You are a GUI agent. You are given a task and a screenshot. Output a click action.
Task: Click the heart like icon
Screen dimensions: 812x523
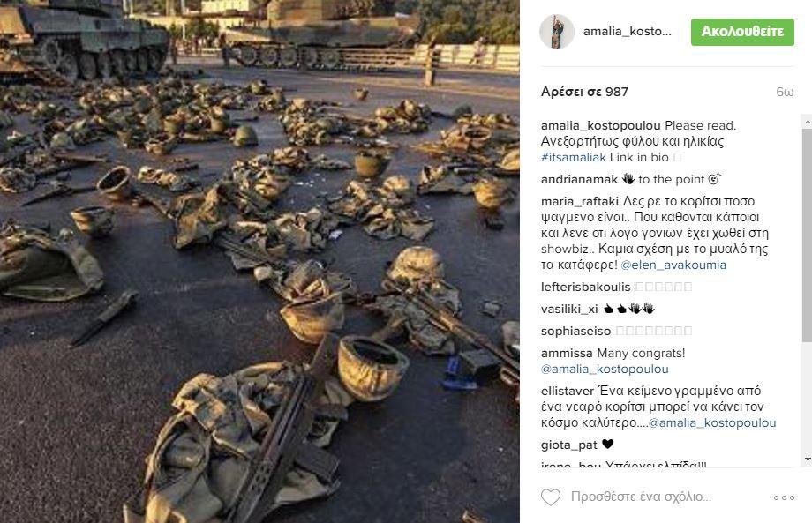(x=551, y=497)
